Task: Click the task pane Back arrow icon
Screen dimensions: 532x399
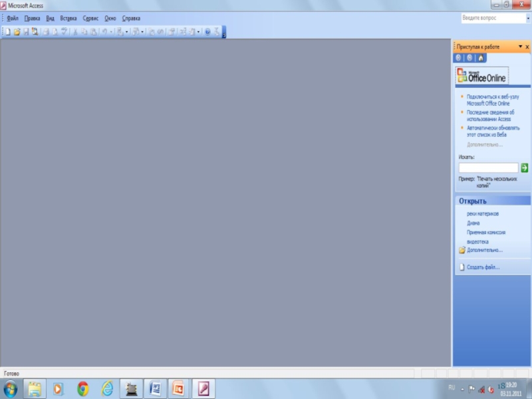Action: (458, 58)
